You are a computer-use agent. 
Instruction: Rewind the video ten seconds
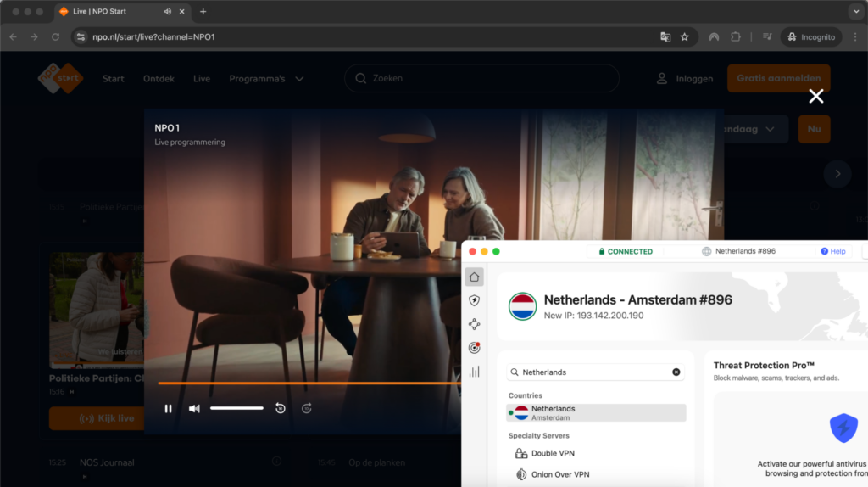pyautogui.click(x=280, y=408)
